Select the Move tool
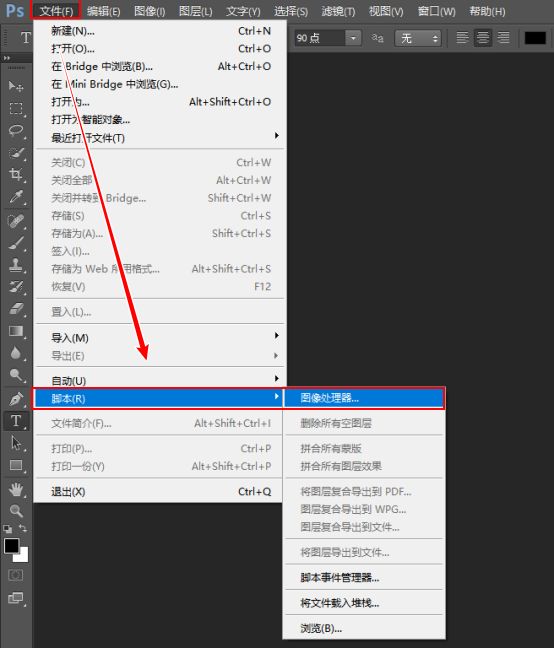The height and width of the screenshot is (649, 554). [x=16, y=86]
